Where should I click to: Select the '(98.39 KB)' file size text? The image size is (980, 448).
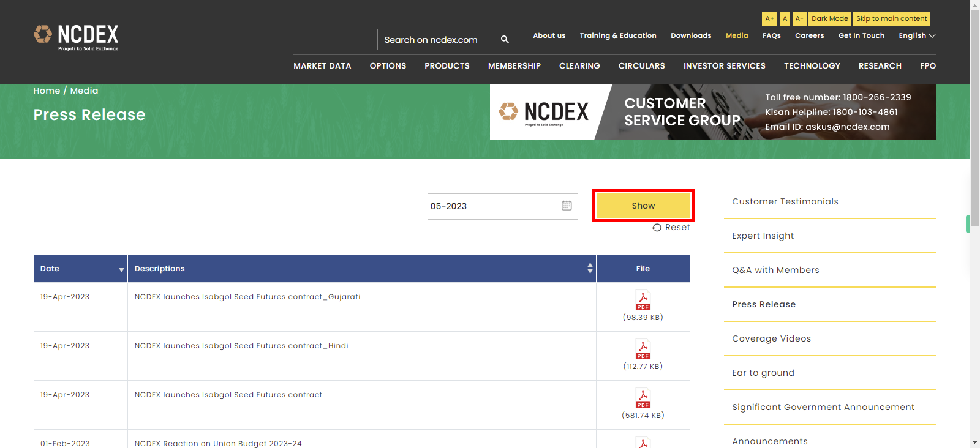643,318
